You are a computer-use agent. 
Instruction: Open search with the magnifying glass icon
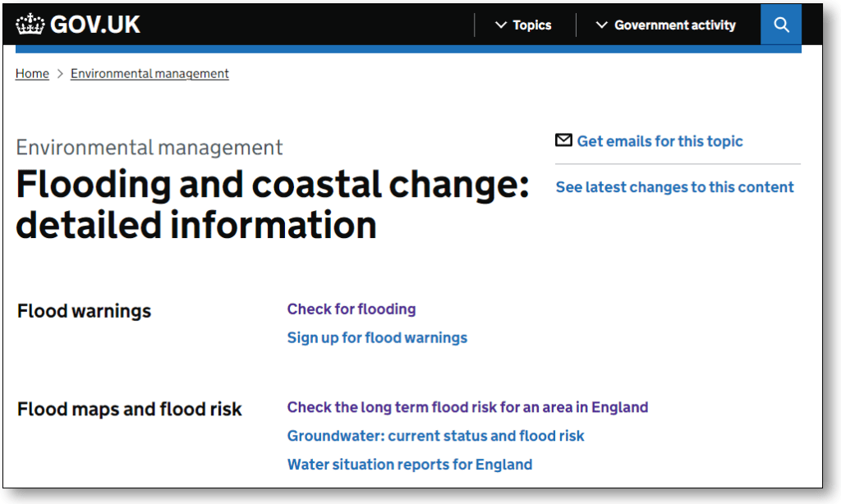tap(780, 25)
